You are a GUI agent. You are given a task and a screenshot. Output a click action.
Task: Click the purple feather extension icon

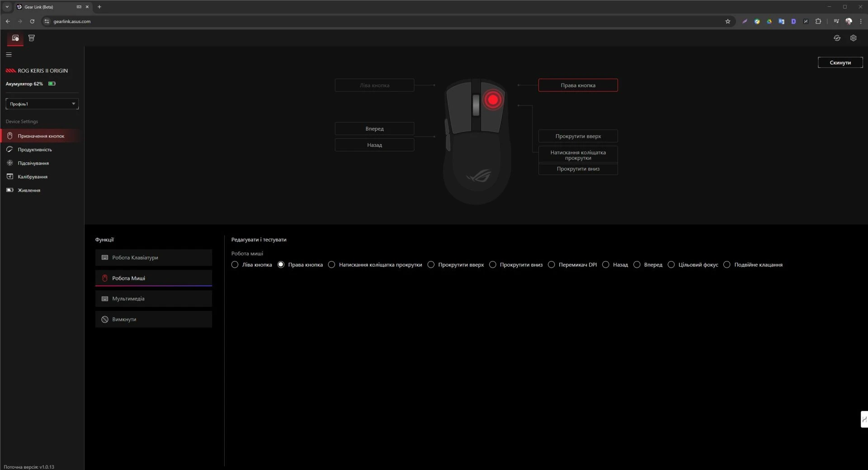coord(745,21)
